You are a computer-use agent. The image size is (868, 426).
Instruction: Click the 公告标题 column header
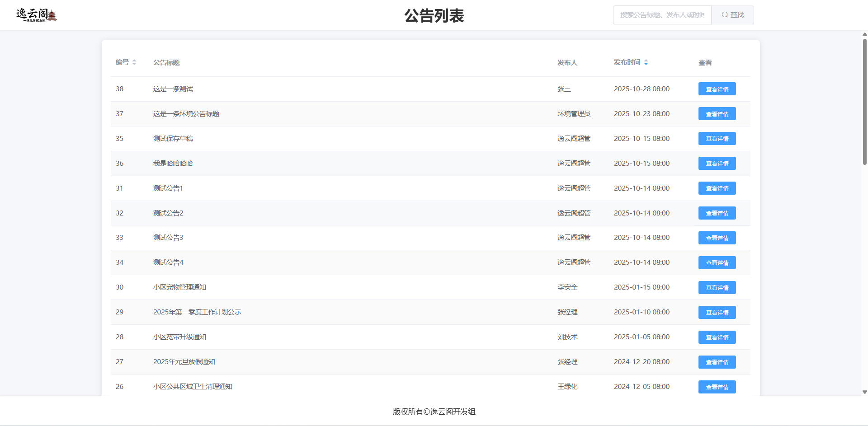pyautogui.click(x=166, y=62)
